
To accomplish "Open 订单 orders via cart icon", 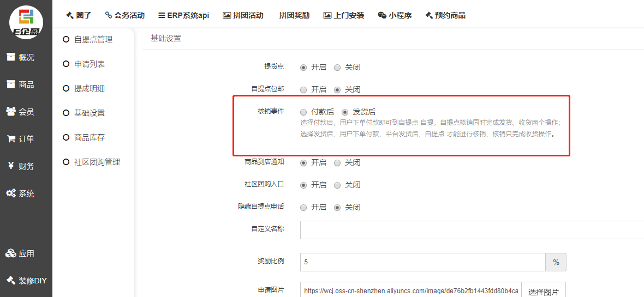I will coord(21,139).
